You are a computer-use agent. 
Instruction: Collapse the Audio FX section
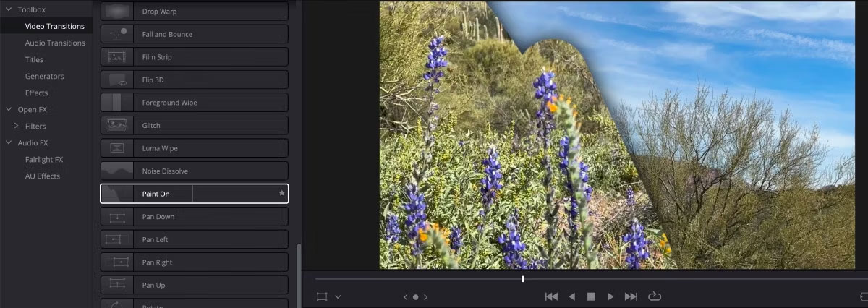tap(9, 142)
